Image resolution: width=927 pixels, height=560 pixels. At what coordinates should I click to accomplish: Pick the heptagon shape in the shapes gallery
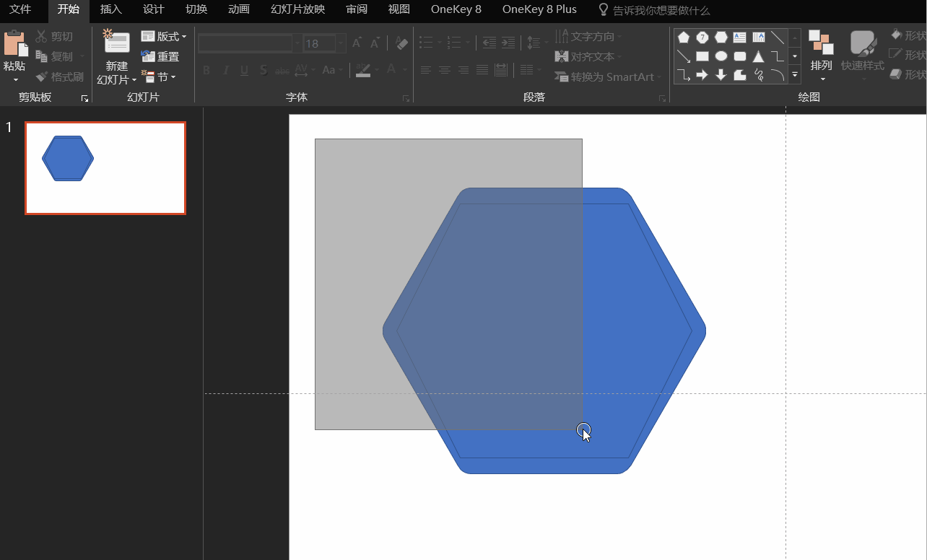point(702,38)
